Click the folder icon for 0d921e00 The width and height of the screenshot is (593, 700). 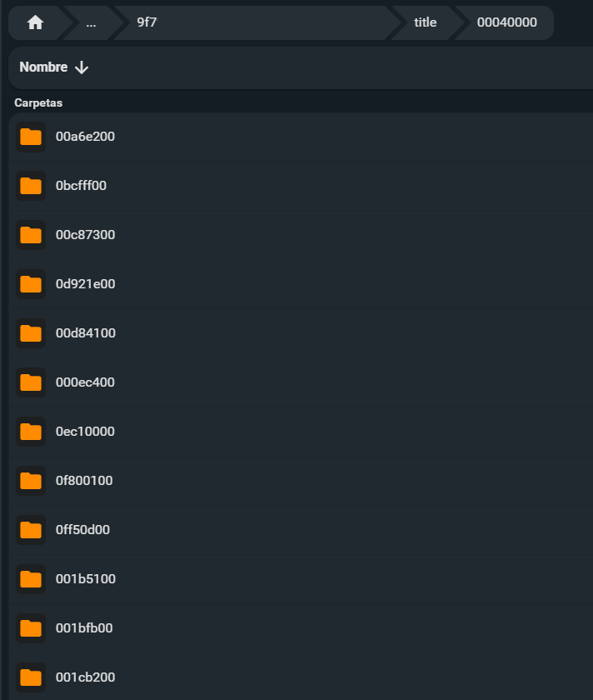click(x=31, y=284)
